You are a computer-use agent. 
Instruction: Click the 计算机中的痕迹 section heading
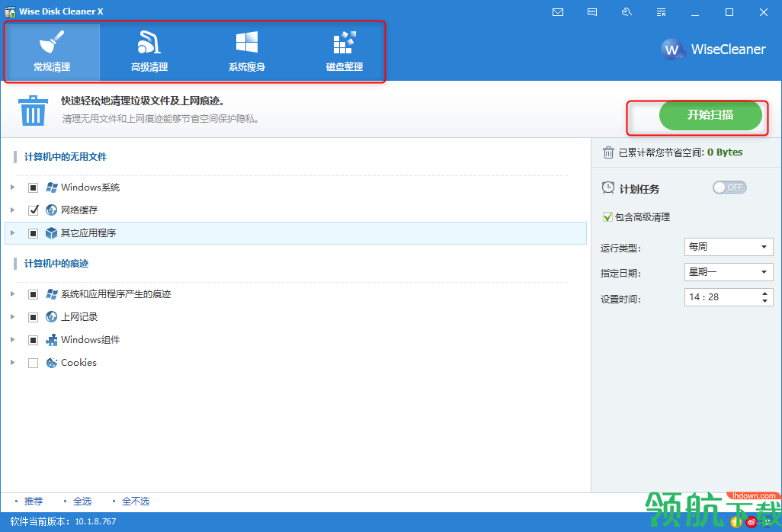56,263
